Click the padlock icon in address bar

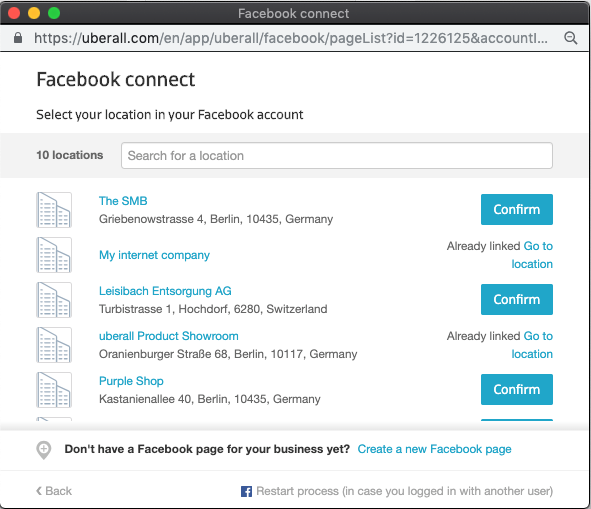coord(18,38)
